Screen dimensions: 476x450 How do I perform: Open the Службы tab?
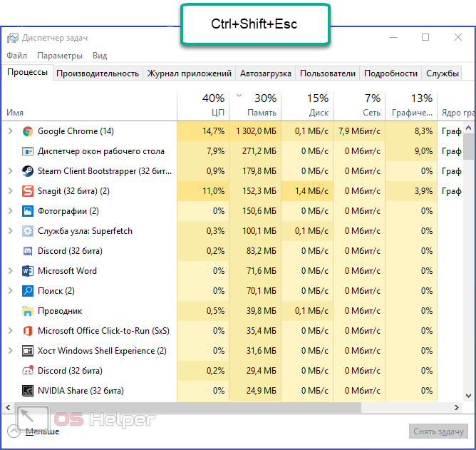(x=442, y=73)
